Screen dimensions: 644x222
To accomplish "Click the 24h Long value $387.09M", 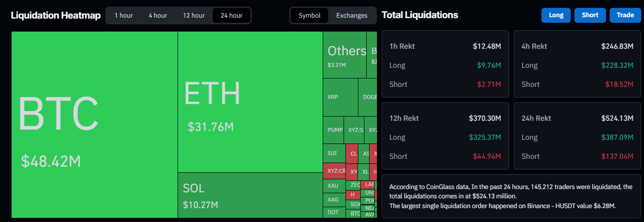I will [617, 137].
